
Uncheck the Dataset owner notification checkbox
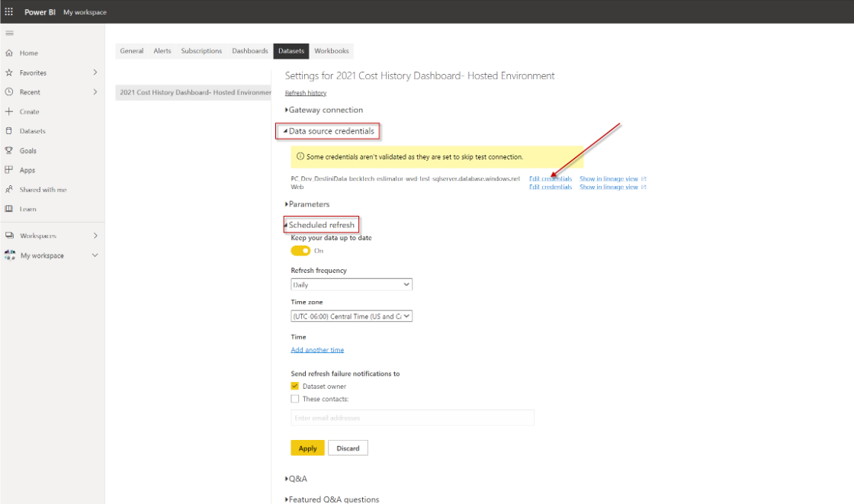(294, 386)
